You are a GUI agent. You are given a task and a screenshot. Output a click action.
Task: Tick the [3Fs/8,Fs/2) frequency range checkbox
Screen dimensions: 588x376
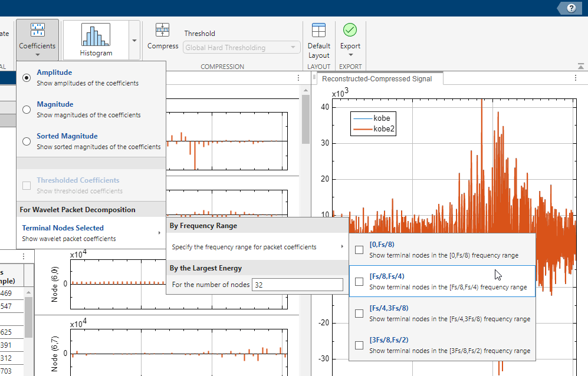pyautogui.click(x=359, y=345)
